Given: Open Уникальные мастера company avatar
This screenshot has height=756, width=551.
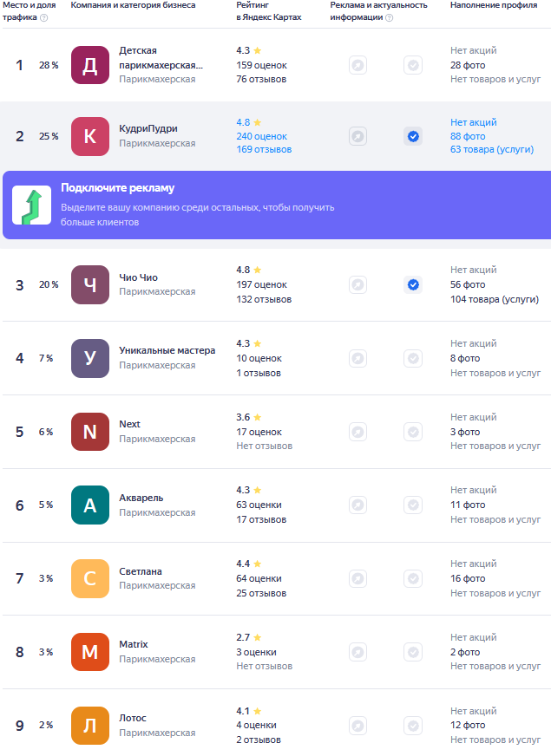Looking at the screenshot, I should [x=90, y=358].
